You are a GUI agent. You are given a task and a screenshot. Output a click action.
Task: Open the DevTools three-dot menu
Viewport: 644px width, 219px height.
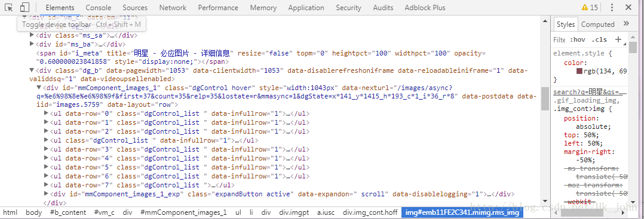[x=612, y=7]
